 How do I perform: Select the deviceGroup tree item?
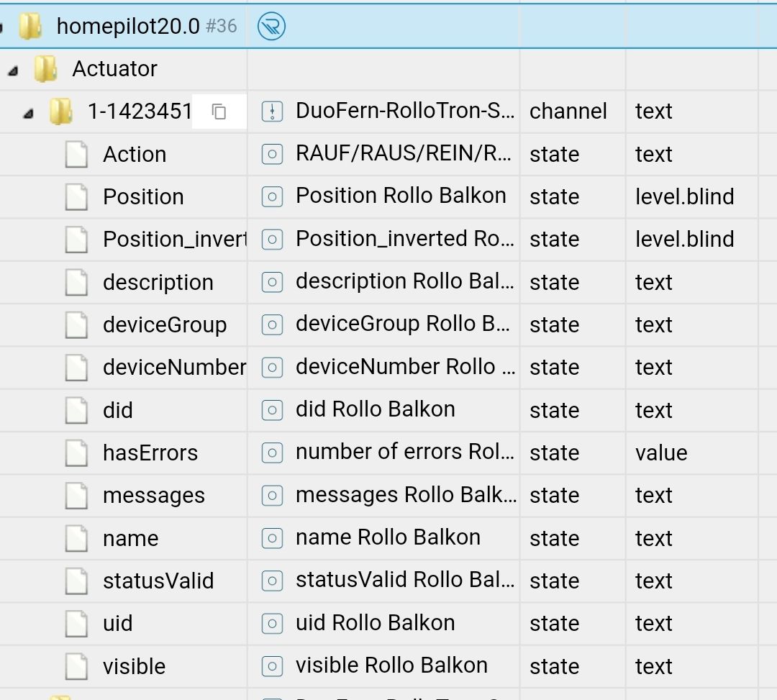pos(164,325)
